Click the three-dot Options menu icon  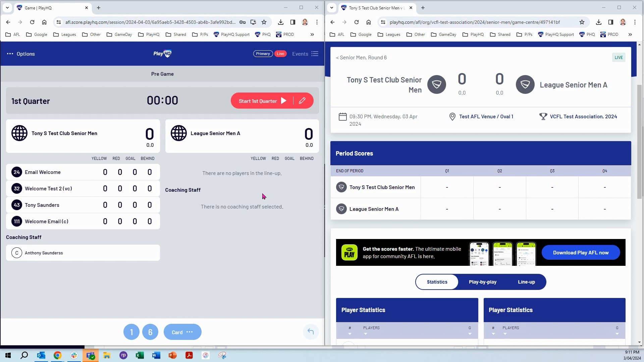coord(10,54)
